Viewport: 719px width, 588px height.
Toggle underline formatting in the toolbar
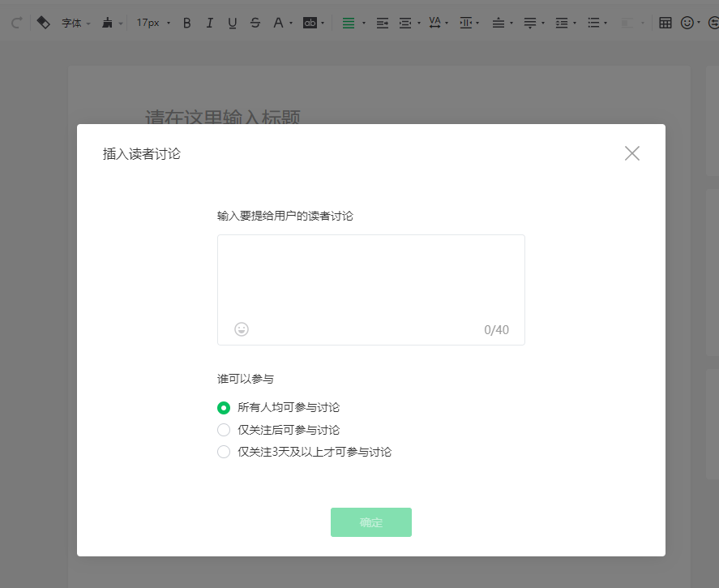pos(233,23)
